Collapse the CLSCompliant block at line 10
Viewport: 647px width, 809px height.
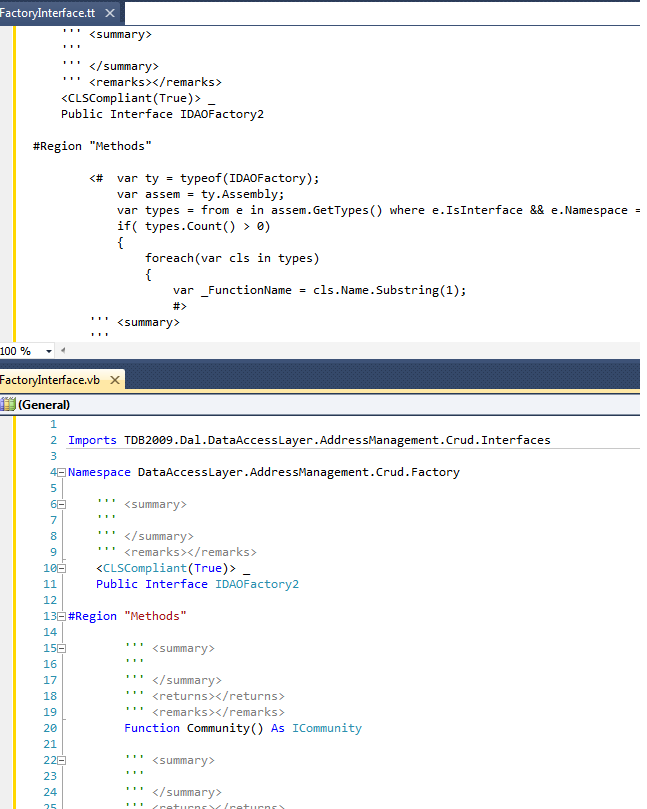coord(62,569)
